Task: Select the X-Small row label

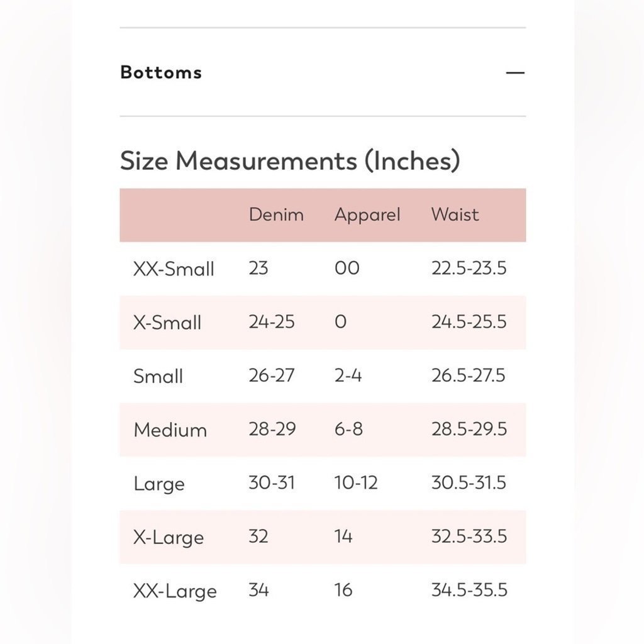Action: 167,323
